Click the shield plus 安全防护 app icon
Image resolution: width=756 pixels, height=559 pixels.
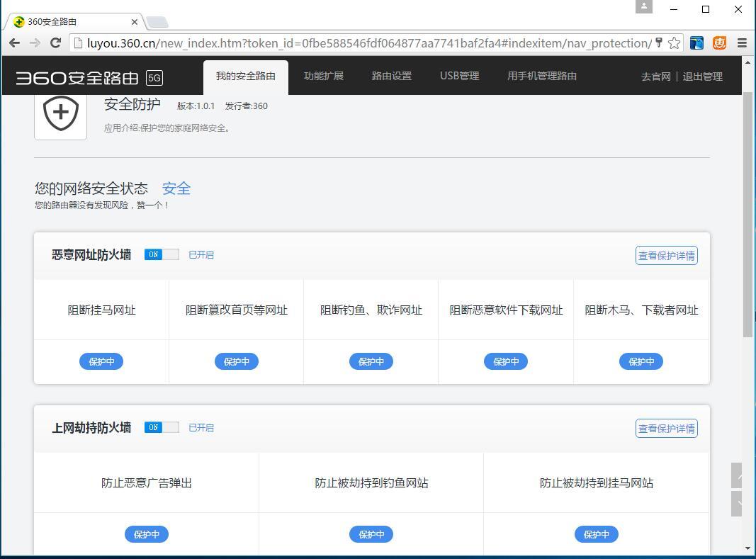60,113
